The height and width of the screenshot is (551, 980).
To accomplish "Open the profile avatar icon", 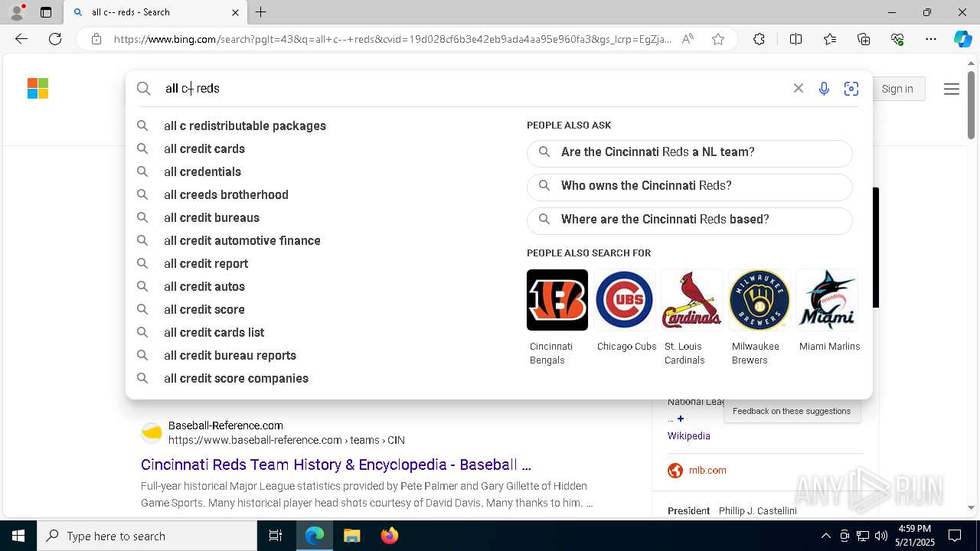I will pyautogui.click(x=17, y=12).
